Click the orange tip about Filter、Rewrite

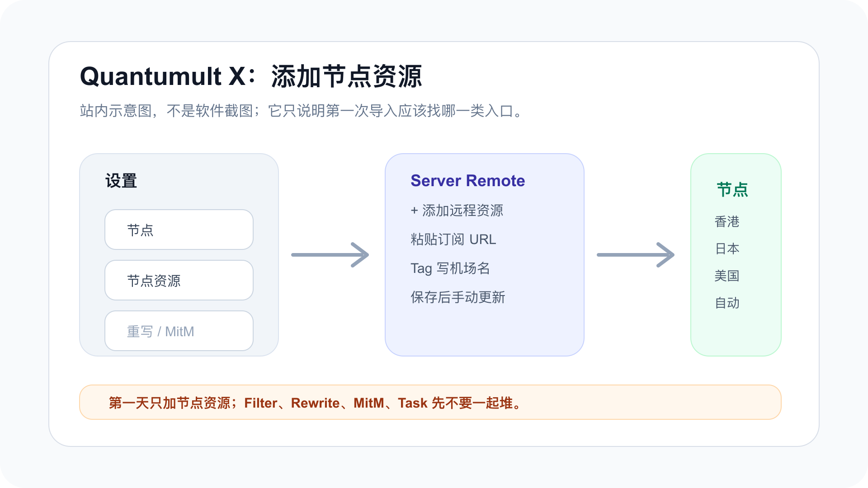(x=430, y=402)
